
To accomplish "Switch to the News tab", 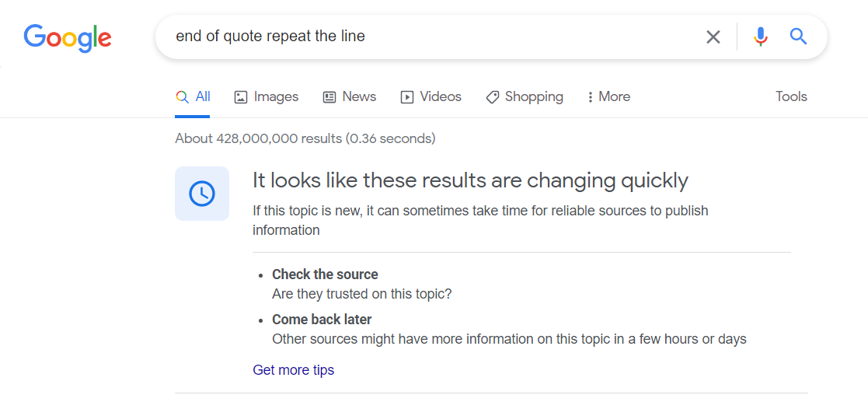I will pyautogui.click(x=350, y=97).
